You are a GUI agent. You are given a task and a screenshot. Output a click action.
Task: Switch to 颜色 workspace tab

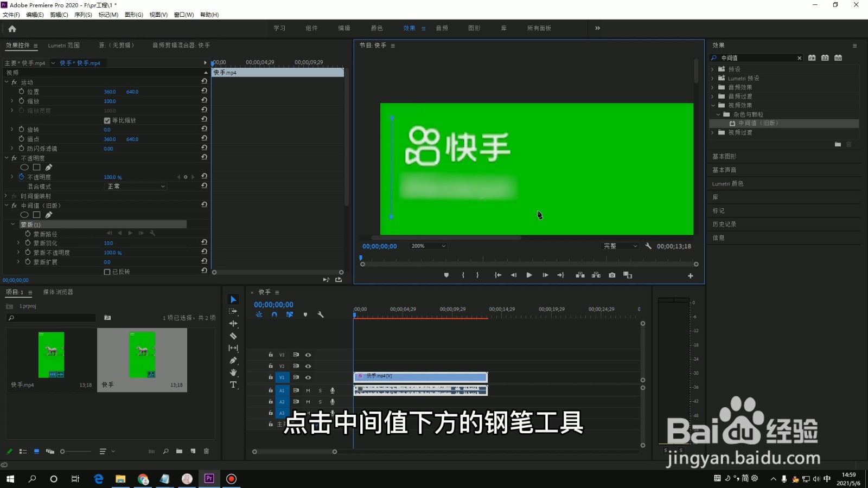[376, 28]
